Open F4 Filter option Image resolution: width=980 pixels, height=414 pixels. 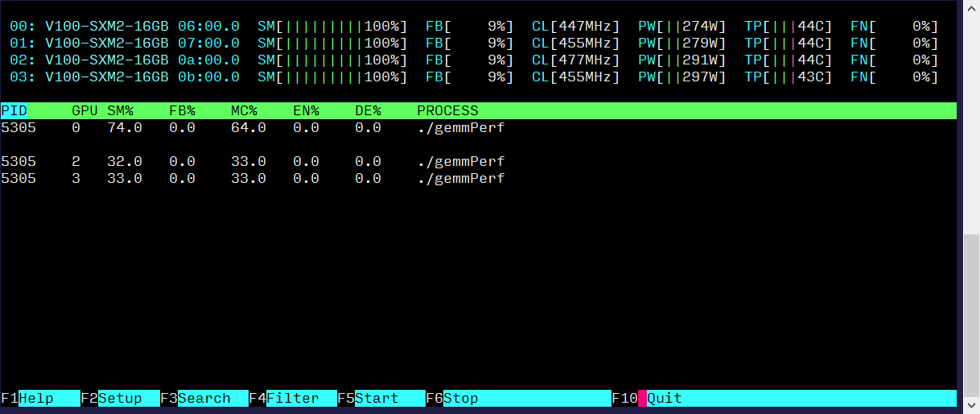(293, 398)
